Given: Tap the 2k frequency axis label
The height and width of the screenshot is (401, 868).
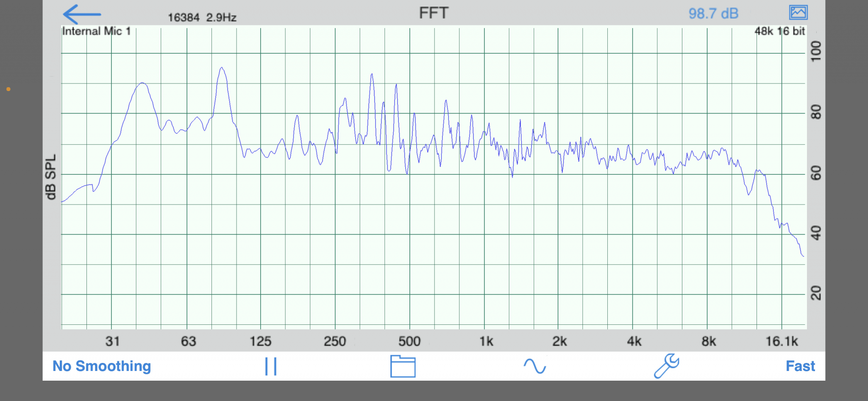Looking at the screenshot, I should click(559, 341).
